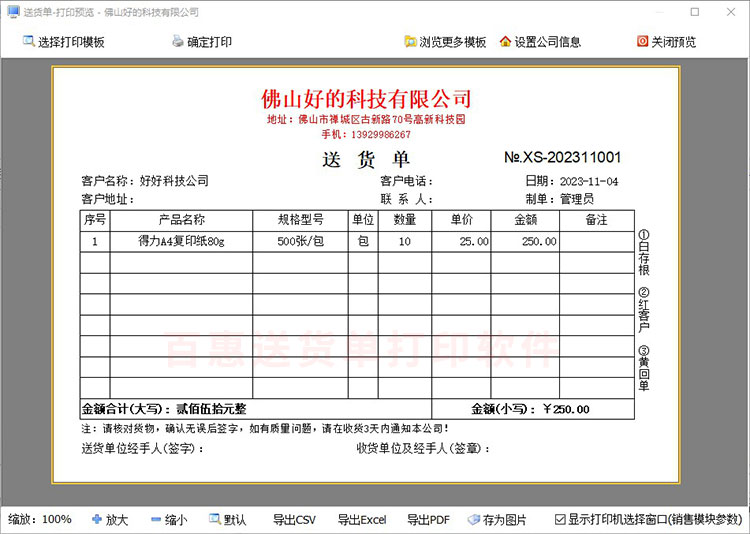Click the default zoom magnifier icon
Viewport: 750px width, 534px height.
(215, 519)
